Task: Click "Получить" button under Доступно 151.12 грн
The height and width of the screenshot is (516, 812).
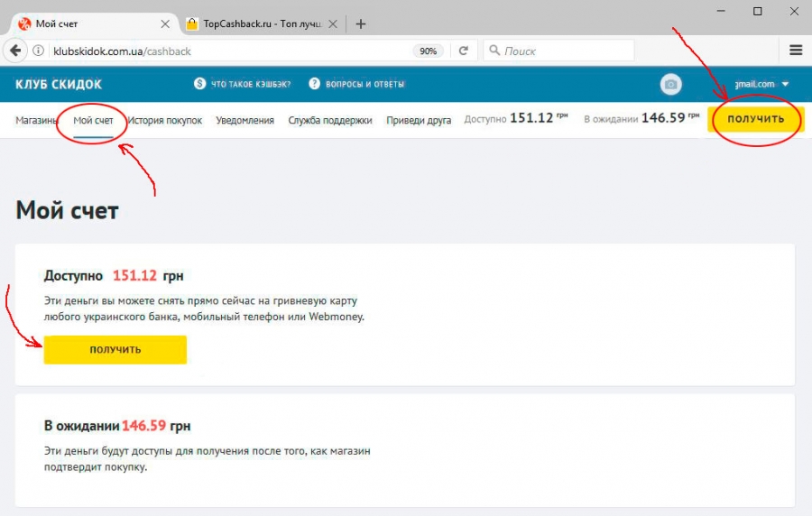Action: click(115, 349)
